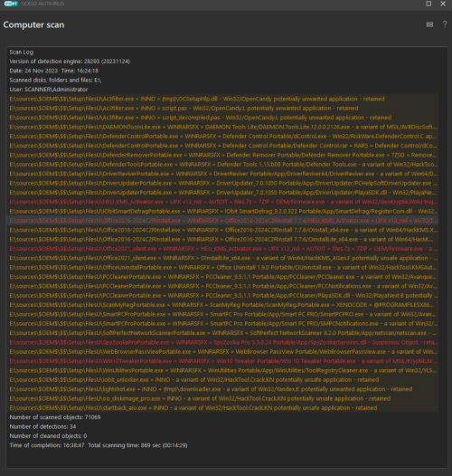This screenshot has width=452, height=476.
Task: Click the ScanMyRegPortable.exe detection row
Action: point(222,305)
